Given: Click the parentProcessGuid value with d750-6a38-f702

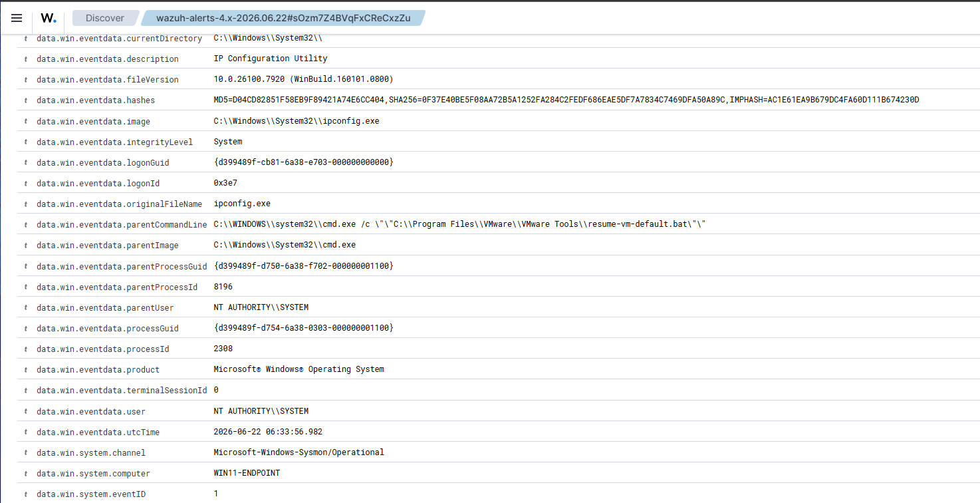Looking at the screenshot, I should [304, 265].
